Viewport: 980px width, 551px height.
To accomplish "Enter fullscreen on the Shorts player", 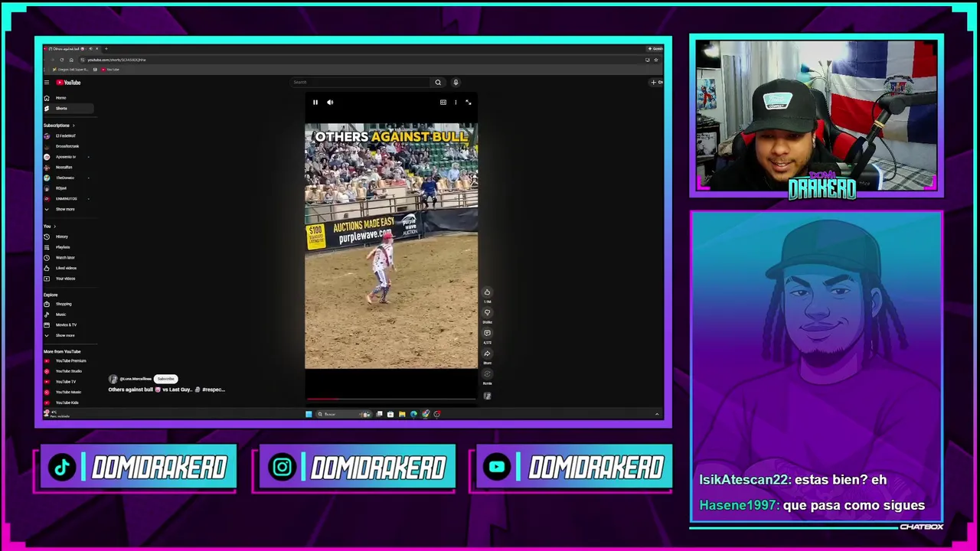I will click(x=469, y=103).
